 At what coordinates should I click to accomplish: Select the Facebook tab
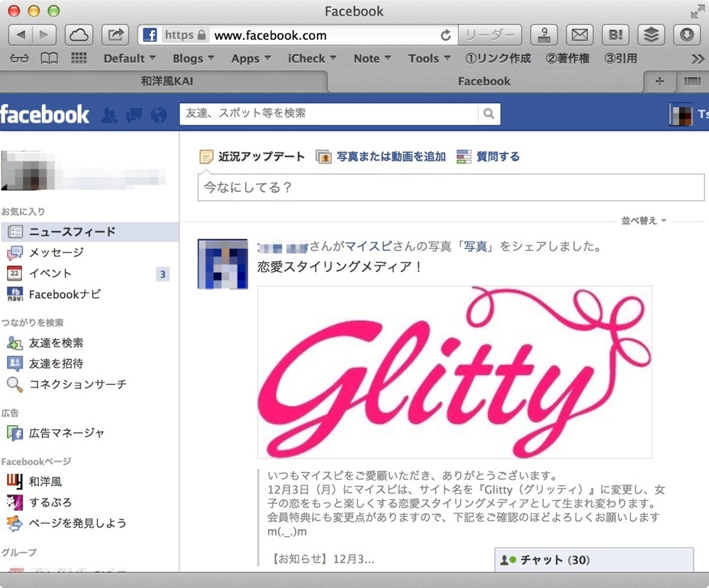click(484, 81)
